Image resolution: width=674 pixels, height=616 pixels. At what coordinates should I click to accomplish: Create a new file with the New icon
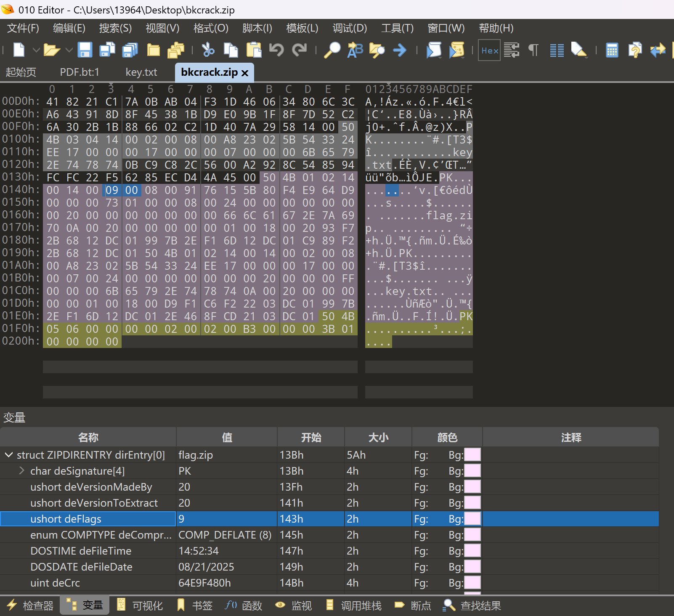pos(19,50)
